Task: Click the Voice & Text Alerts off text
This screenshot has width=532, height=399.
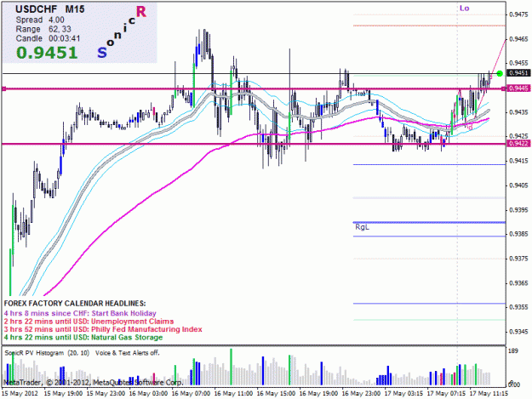Action: point(127,353)
